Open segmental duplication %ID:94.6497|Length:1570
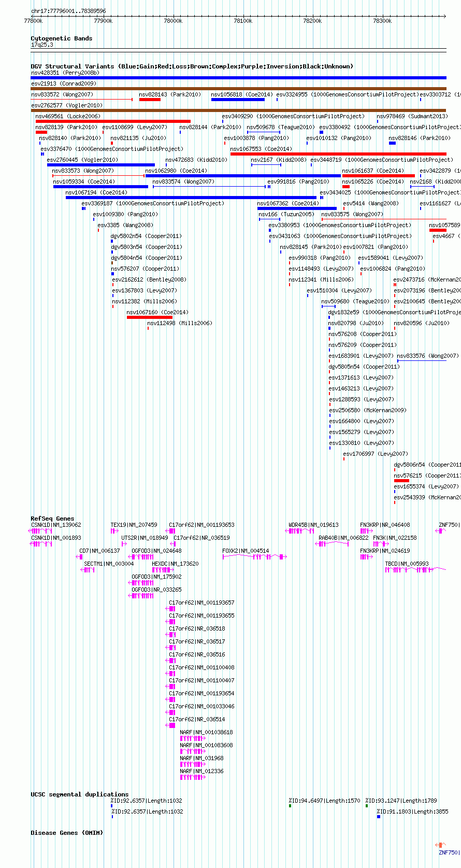461x868 pixels. tap(324, 801)
